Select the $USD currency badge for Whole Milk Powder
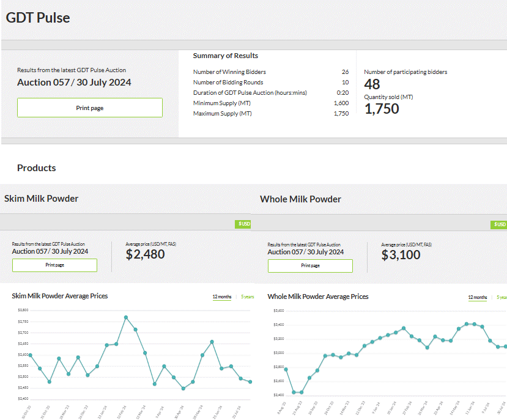 click(499, 224)
